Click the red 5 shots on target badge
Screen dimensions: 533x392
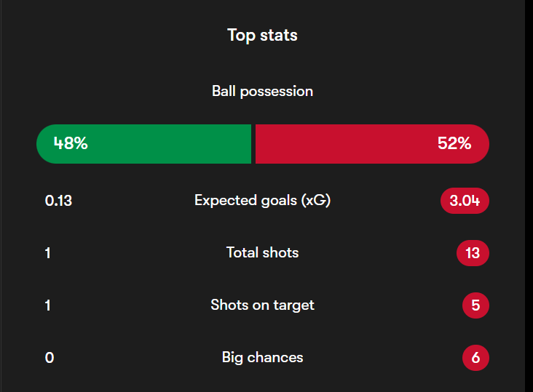tap(475, 305)
